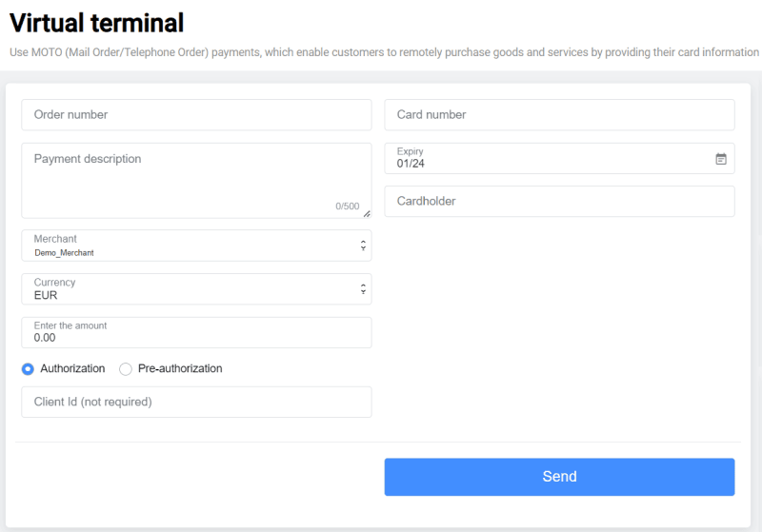Open the Expiry calendar picker icon

pos(721,159)
